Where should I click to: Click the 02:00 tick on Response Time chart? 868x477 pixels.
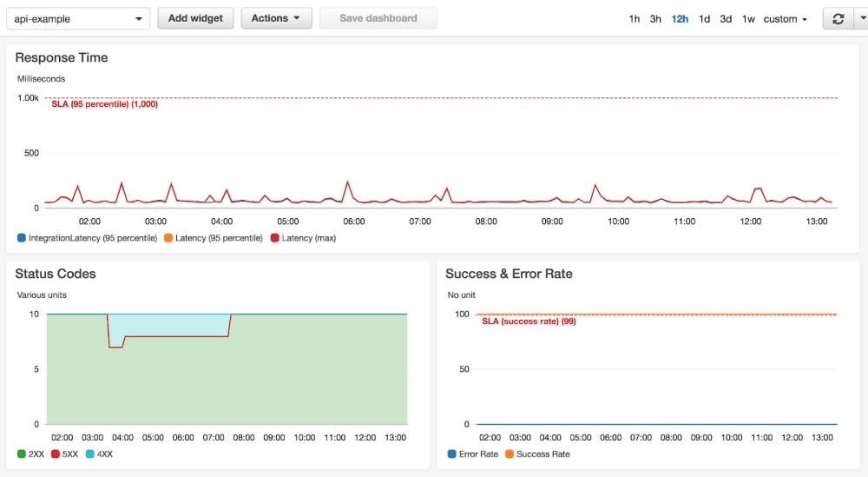(x=89, y=222)
